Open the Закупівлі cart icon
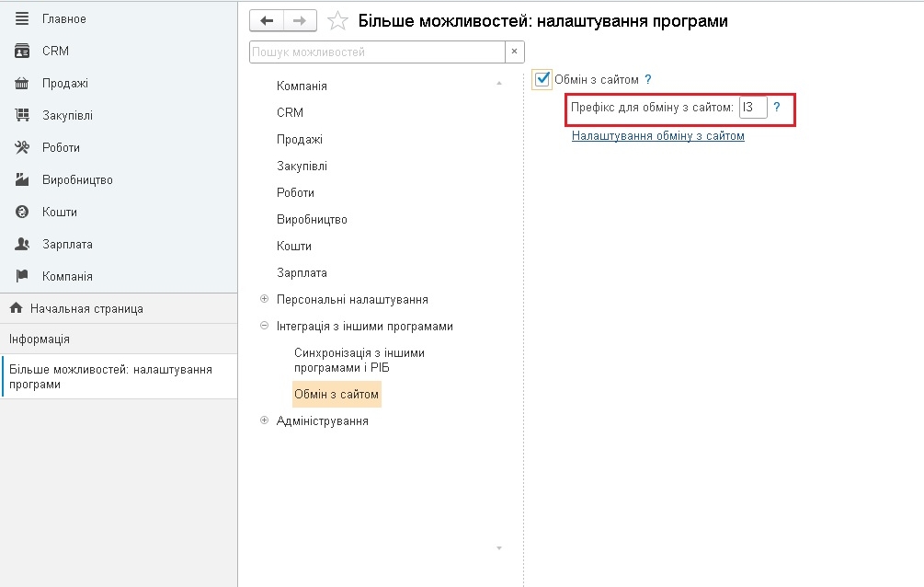Screen dimensions: 924x587 coord(22,115)
